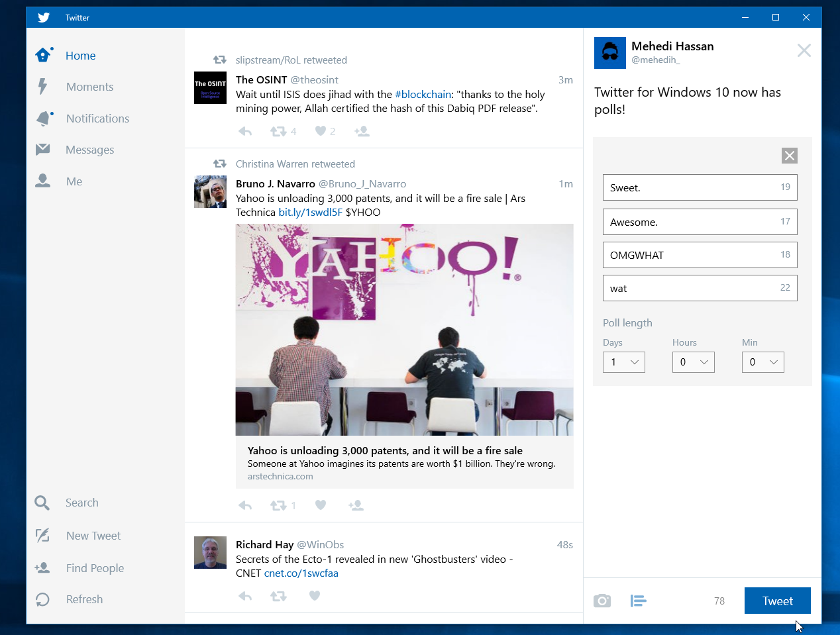
Task: Retweet The OSINT blockchain tweet
Action: click(278, 131)
